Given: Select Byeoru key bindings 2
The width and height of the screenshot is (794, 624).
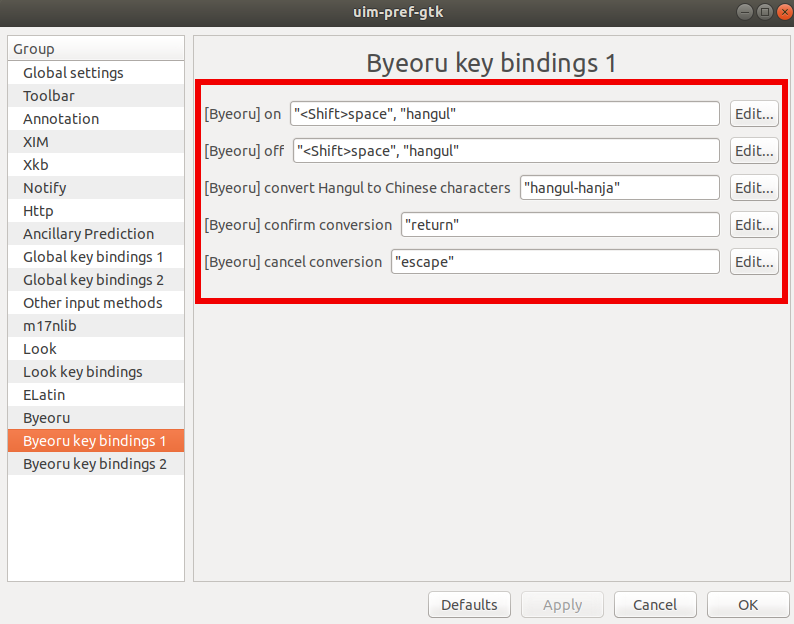Looking at the screenshot, I should tap(96, 464).
